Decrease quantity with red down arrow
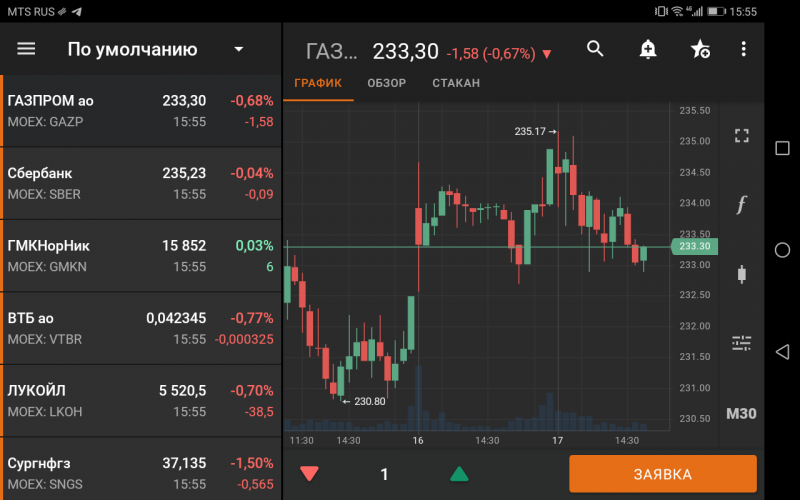Screen dimensions: 800x500 coord(310,474)
